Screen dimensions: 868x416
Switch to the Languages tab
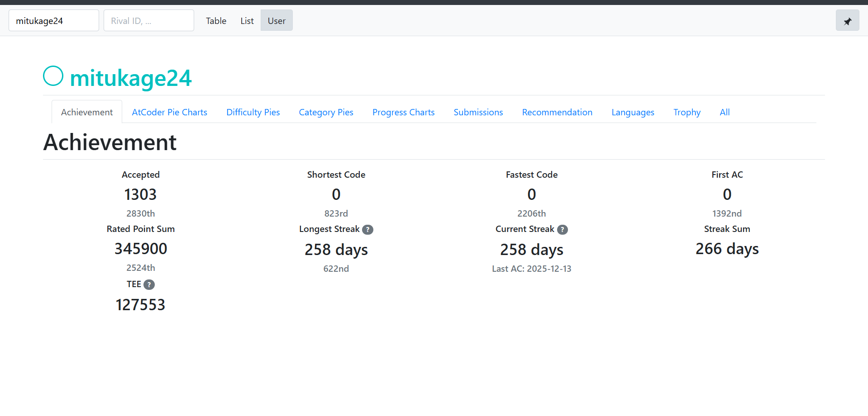click(633, 112)
